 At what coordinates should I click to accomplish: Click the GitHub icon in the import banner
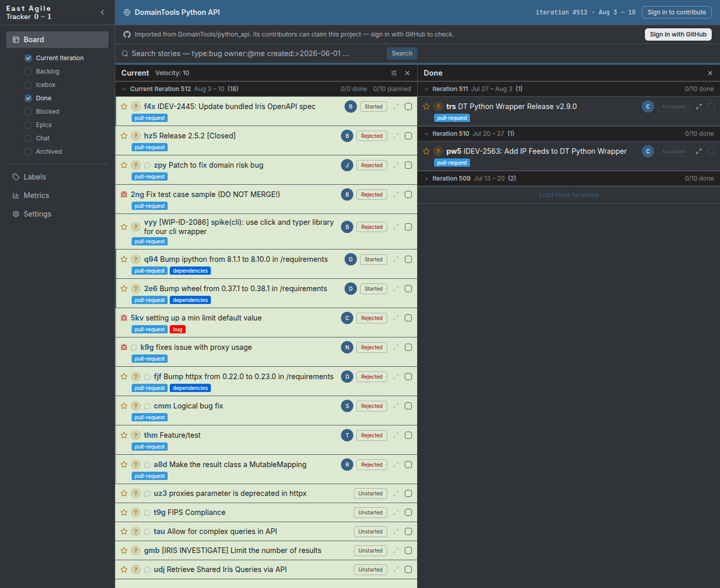127,34
